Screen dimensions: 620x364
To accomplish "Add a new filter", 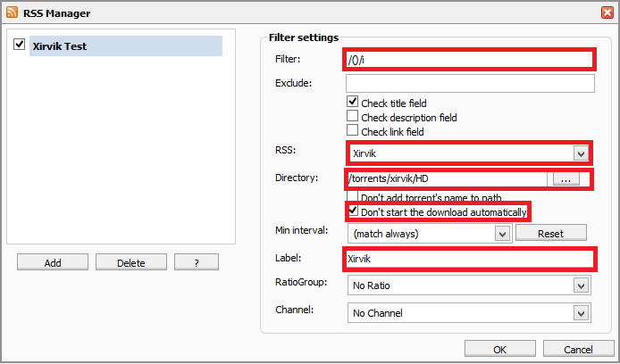I will click(x=53, y=262).
